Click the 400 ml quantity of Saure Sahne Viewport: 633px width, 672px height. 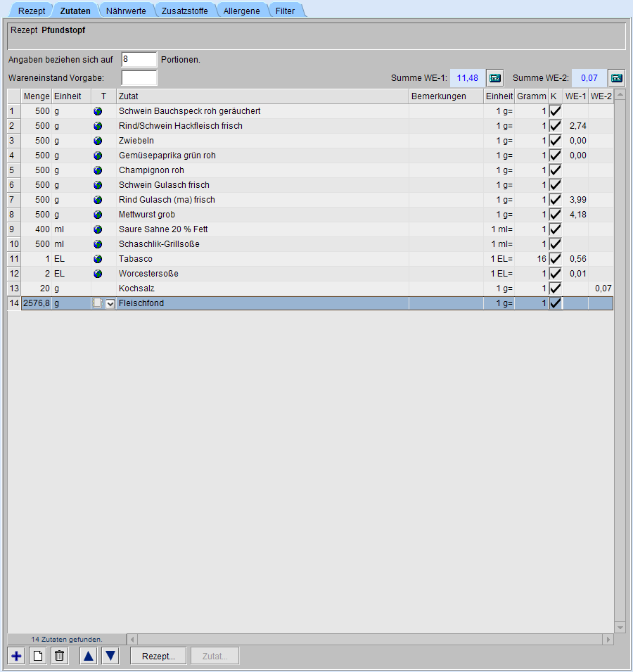pyautogui.click(x=42, y=229)
